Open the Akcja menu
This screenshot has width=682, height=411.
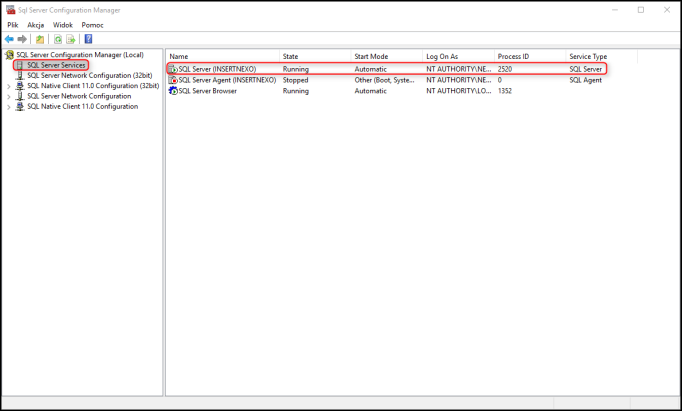click(36, 25)
